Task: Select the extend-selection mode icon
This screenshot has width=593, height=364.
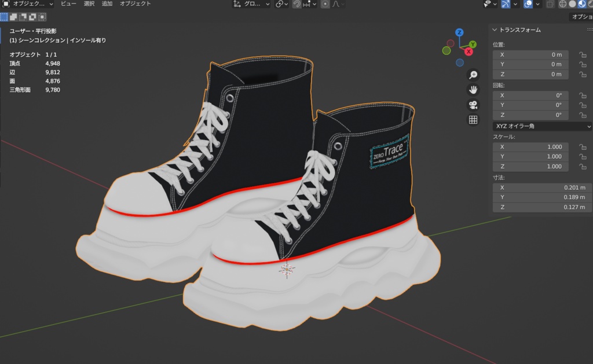Action: [x=14, y=17]
